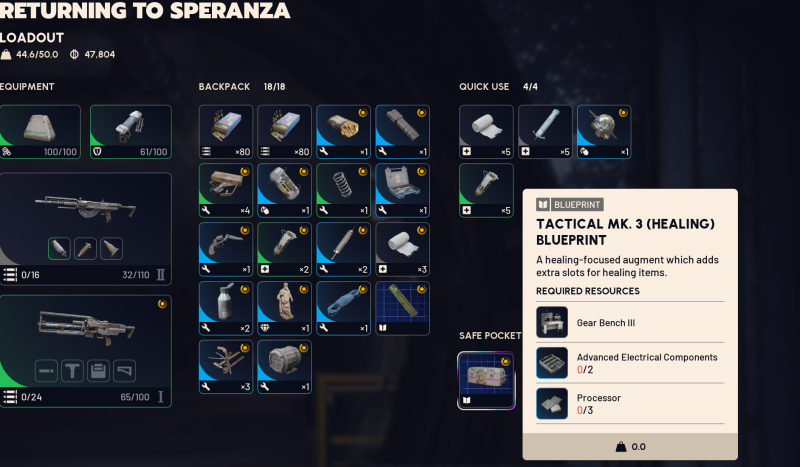Select the statue figurine in backpack
The height and width of the screenshot is (467, 800).
tap(284, 308)
